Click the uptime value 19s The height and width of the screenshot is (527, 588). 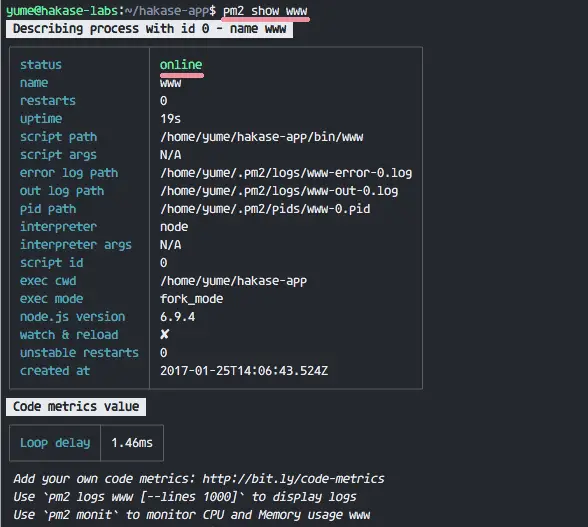[171, 119]
